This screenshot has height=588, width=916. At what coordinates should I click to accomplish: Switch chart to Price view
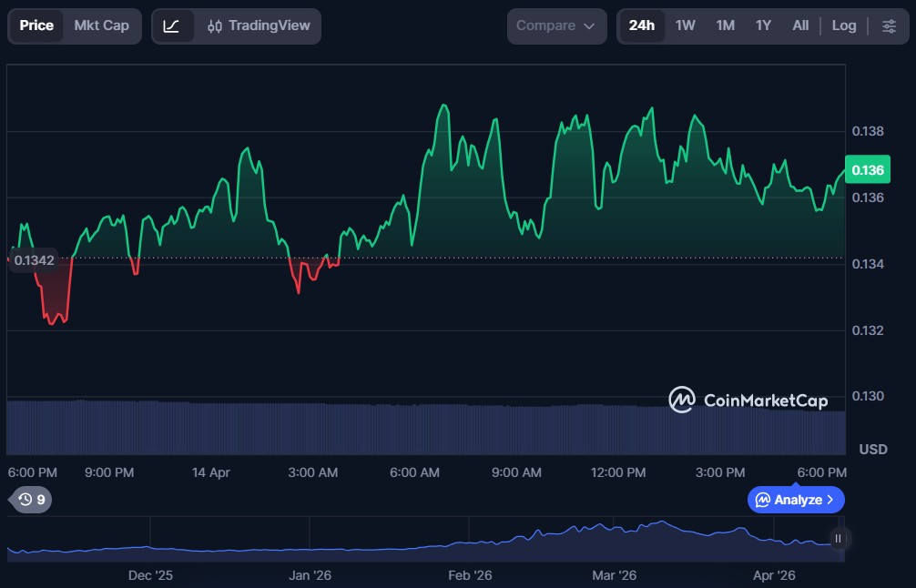36,26
